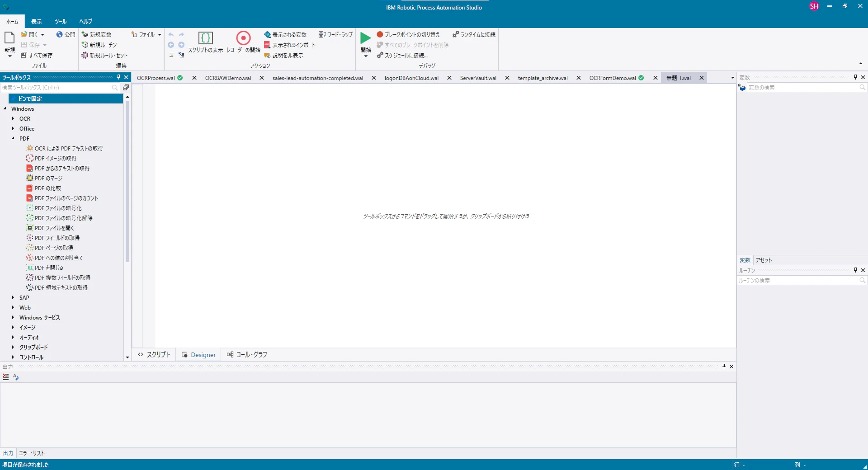Select the PDF ファイルの暗号化 command
Image resolution: width=868 pixels, height=470 pixels.
(x=54, y=208)
